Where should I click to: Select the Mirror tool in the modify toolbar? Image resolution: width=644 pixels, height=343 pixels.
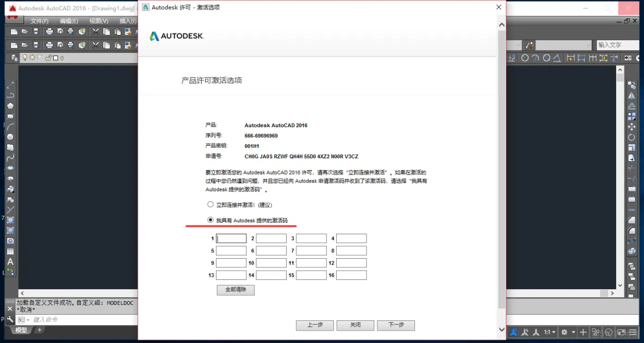point(632,96)
